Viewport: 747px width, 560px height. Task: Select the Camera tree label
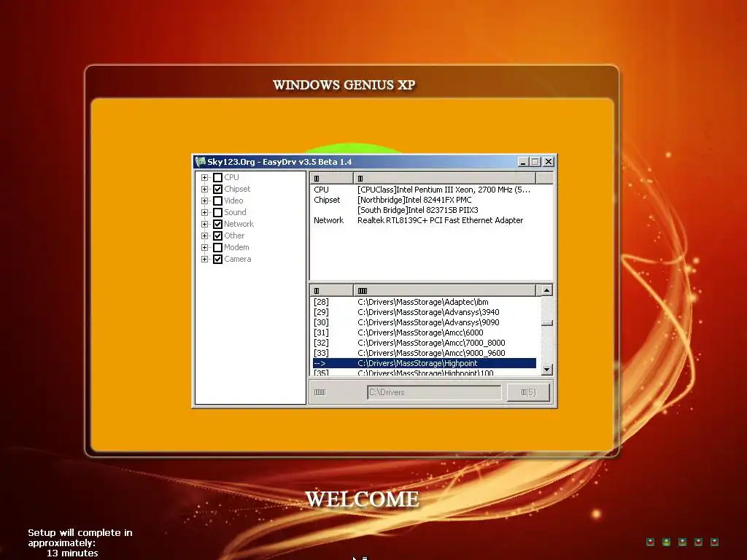(237, 259)
